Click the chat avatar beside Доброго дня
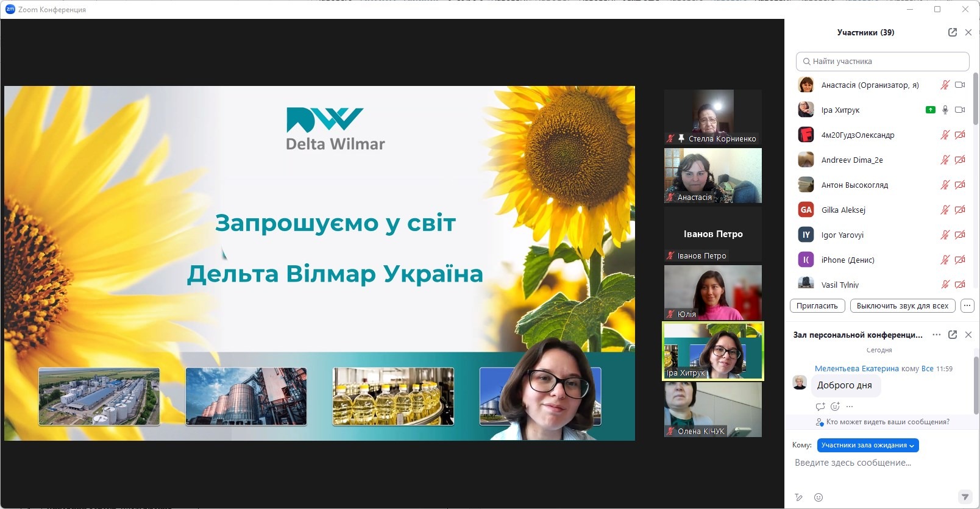Image resolution: width=980 pixels, height=509 pixels. (x=800, y=383)
